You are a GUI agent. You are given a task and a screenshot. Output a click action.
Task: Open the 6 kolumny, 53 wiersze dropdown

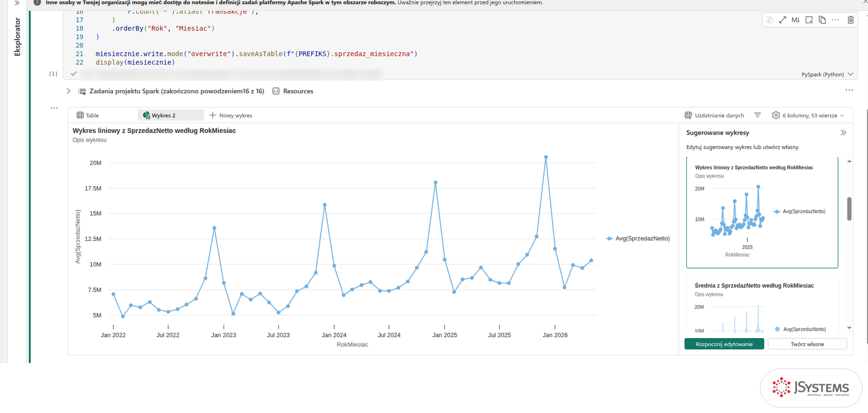[x=808, y=115]
